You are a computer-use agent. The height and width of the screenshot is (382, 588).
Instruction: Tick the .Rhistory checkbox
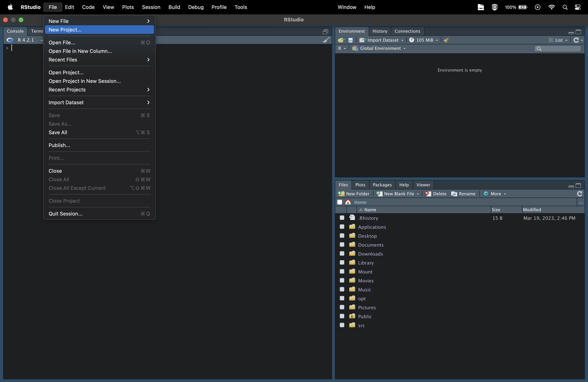(342, 218)
